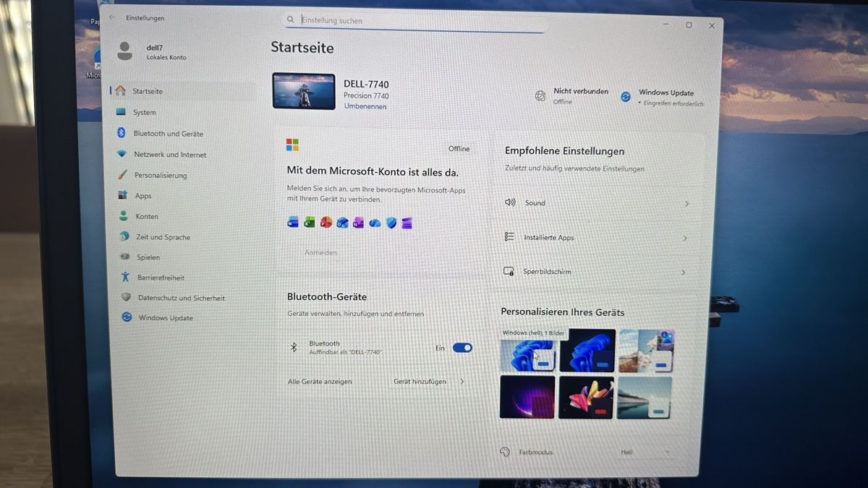The image size is (868, 488).
Task: Click the Outlook app icon
Action: point(342,223)
